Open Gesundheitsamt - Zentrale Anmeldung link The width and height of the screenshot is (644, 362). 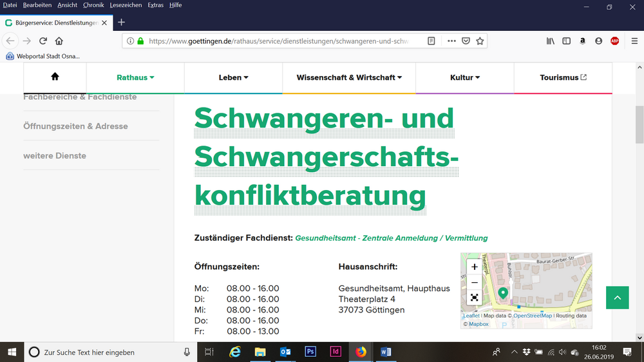(x=391, y=238)
